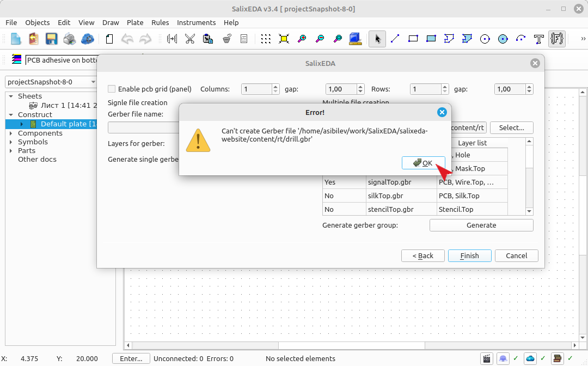Image resolution: width=588 pixels, height=366 pixels.
Task: Close the Error! dialog with X
Action: click(x=442, y=112)
